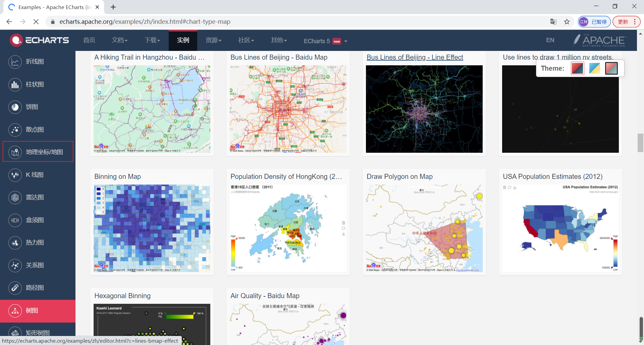
Task: Open the graph (关系图) icon
Action: (15, 265)
